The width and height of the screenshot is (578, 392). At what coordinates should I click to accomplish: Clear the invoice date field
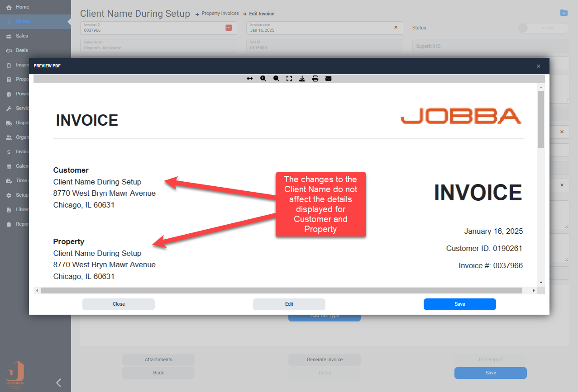tap(396, 28)
